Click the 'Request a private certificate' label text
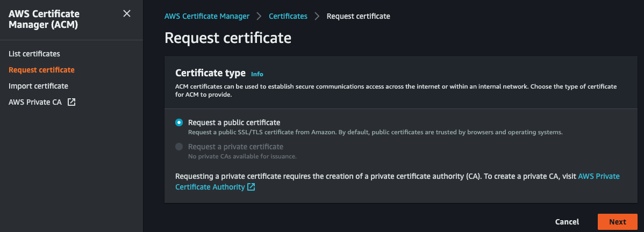 pyautogui.click(x=235, y=147)
